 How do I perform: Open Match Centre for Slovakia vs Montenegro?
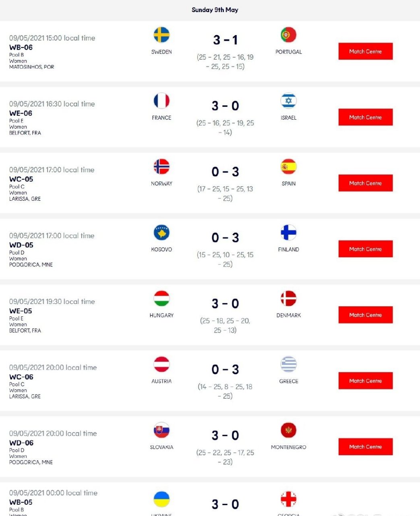pos(365,447)
